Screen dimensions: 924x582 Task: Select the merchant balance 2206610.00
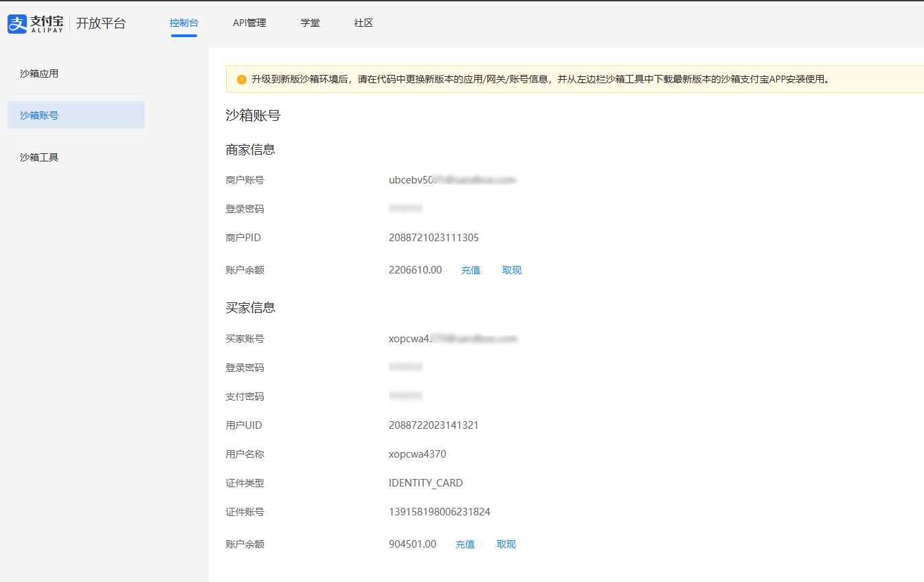(x=415, y=270)
